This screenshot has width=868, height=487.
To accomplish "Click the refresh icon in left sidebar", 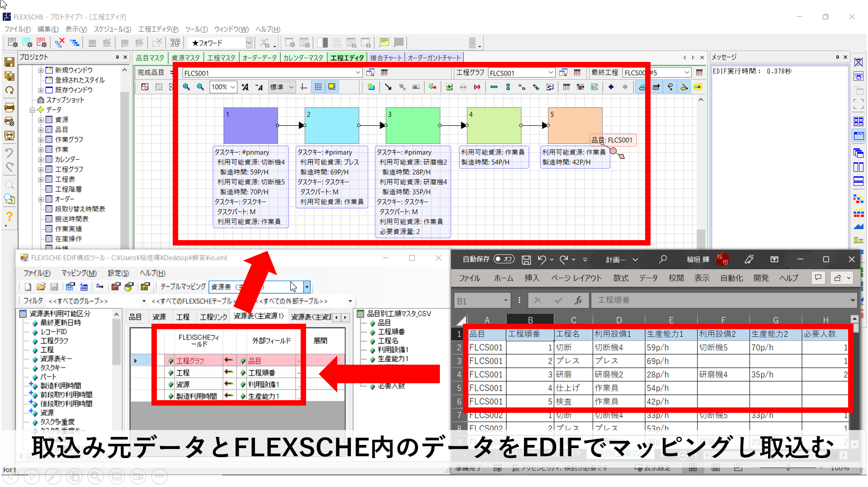I will click(9, 90).
